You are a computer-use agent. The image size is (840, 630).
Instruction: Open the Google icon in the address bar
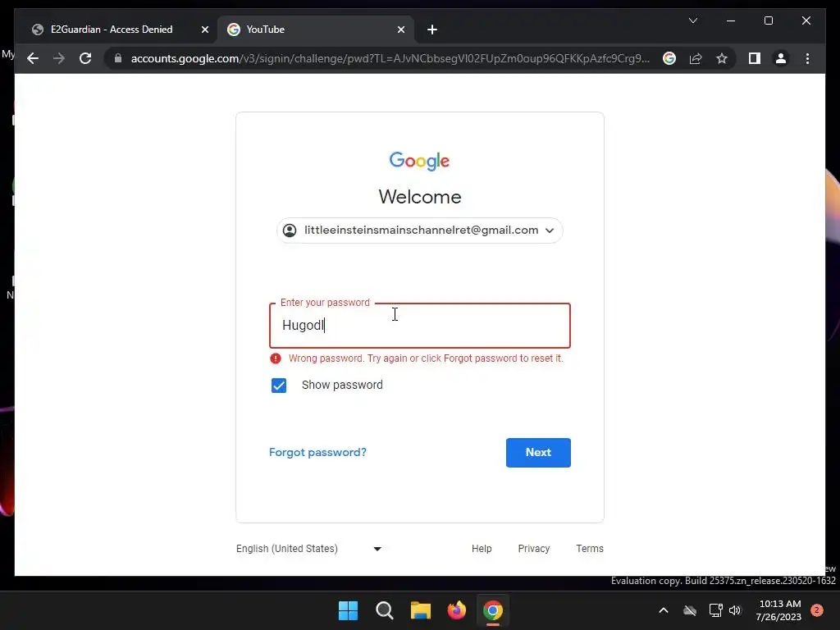click(669, 58)
